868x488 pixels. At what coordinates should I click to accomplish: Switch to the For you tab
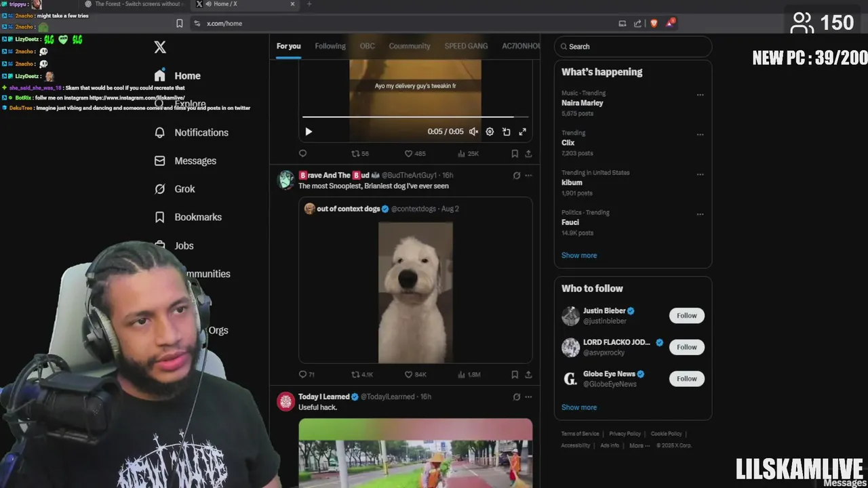[x=288, y=46]
